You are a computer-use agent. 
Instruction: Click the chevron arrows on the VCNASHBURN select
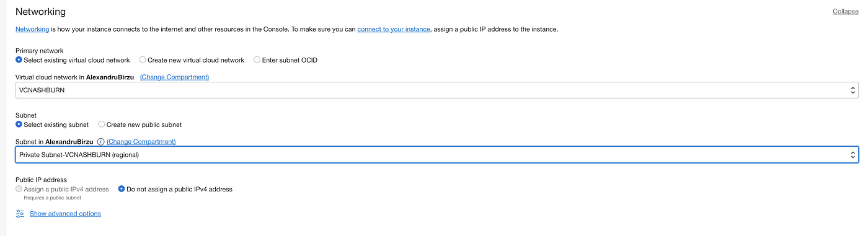pyautogui.click(x=852, y=90)
